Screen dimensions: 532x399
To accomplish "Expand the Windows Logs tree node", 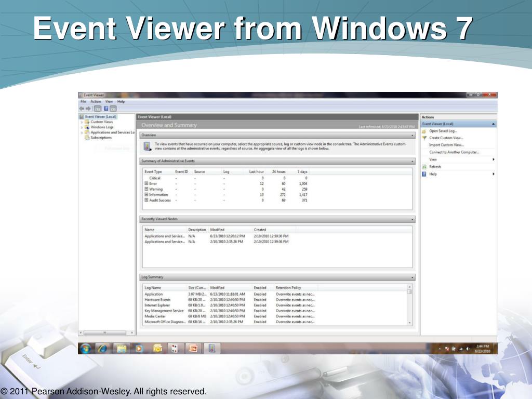I will [82, 127].
